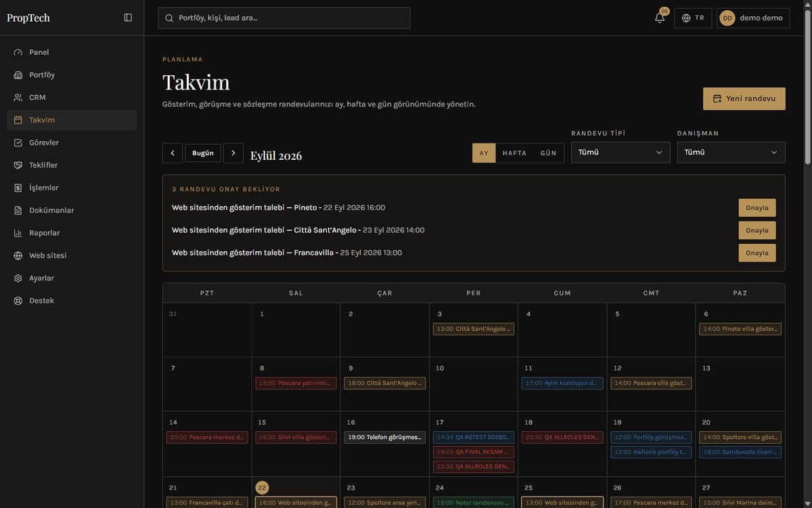Open the Teklifler handshake icon
This screenshot has height=508, width=812.
coord(18,165)
